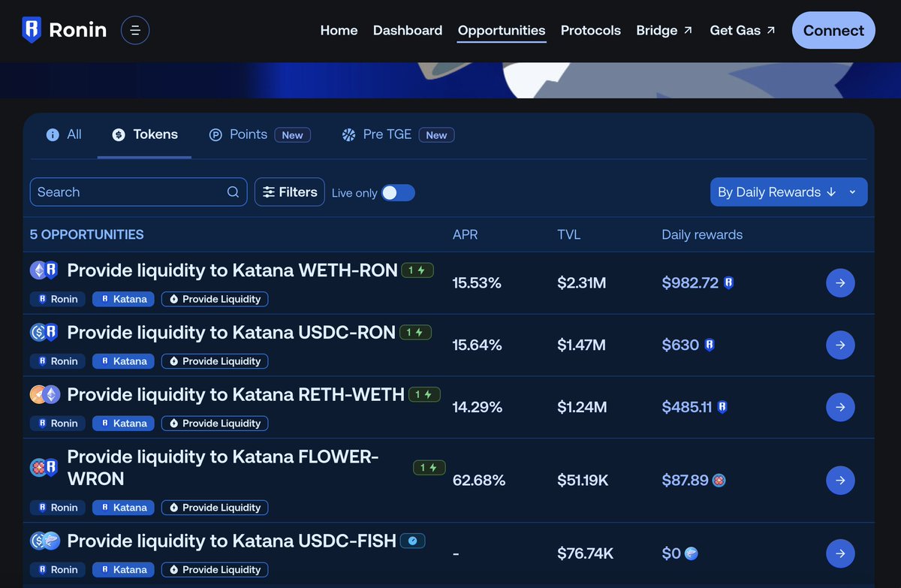Click the 62.68% APR value
The width and height of the screenshot is (901, 588).
pos(479,480)
